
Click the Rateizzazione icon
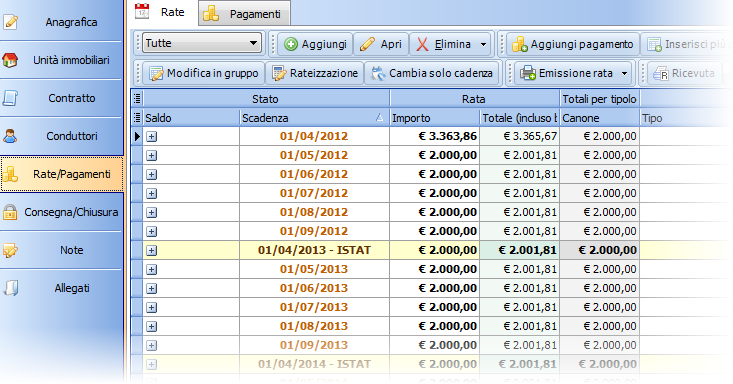(x=279, y=73)
